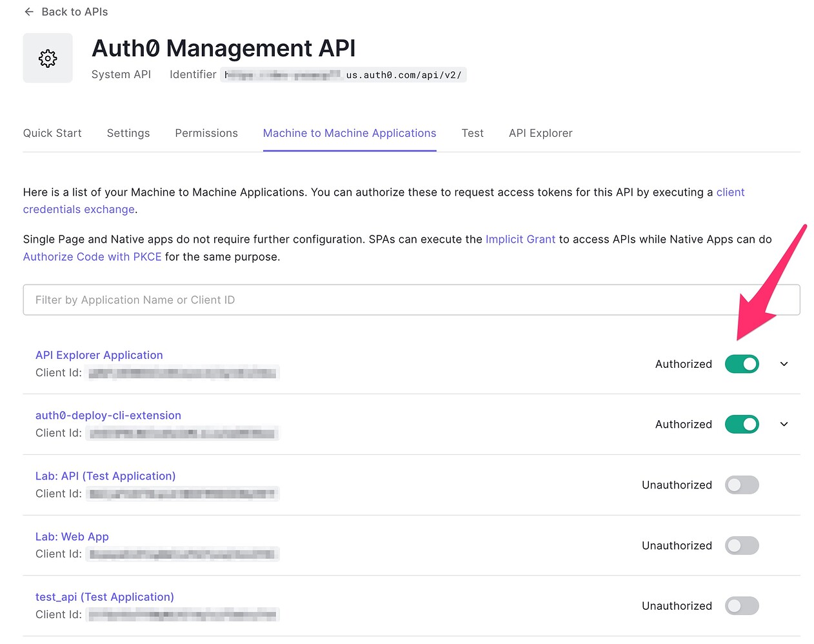Expand the auth0-deploy-cli-extension row chevron
This screenshot has width=814, height=644.
pyautogui.click(x=784, y=425)
